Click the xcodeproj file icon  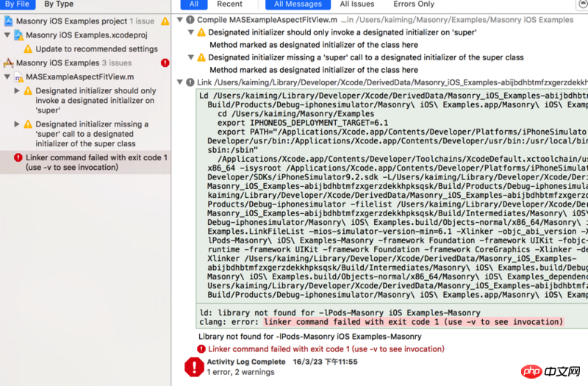(x=18, y=35)
